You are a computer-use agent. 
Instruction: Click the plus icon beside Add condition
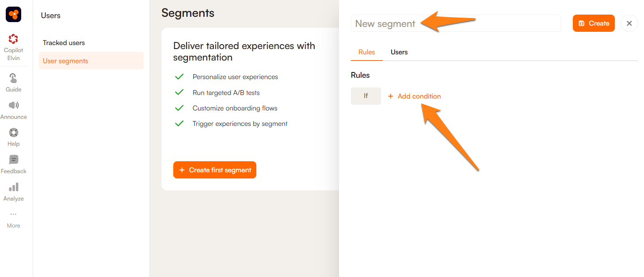click(390, 96)
